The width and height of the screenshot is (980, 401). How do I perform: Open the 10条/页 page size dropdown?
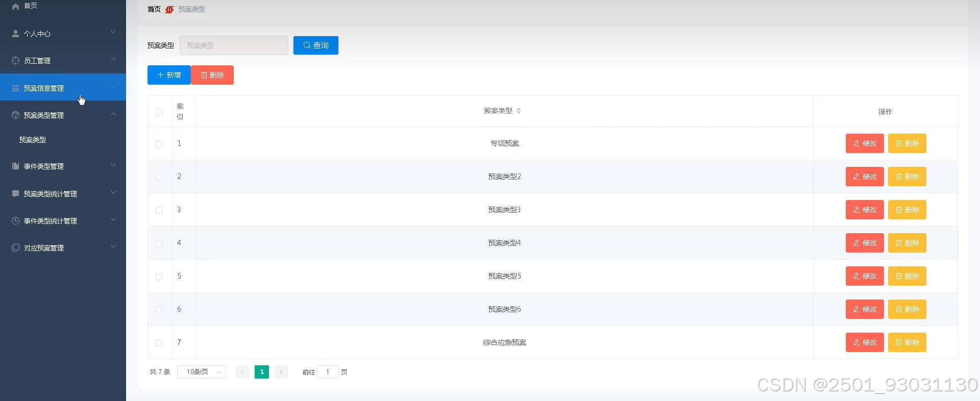(201, 372)
